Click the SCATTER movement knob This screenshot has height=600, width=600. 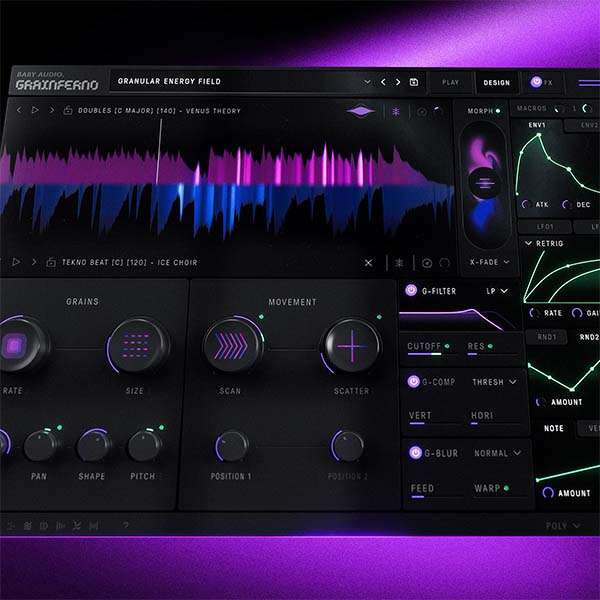click(x=351, y=346)
